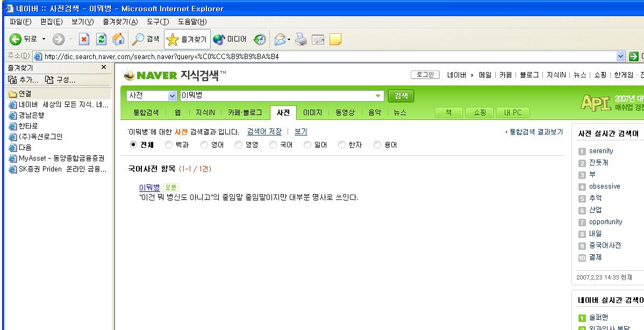This screenshot has height=330, width=644.
Task: Open the 미디어 media toolbar button
Action: pyautogui.click(x=230, y=39)
